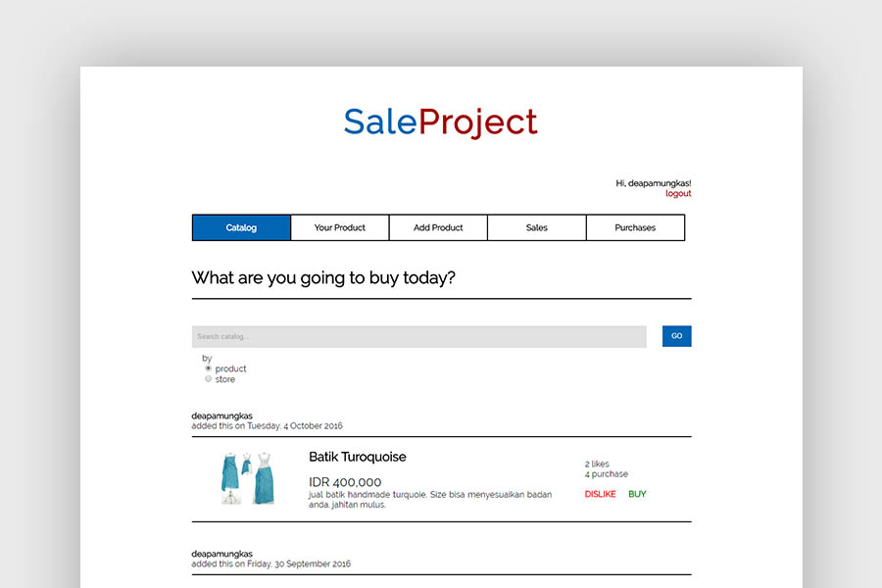Click seller name above the 30 September listing
The image size is (882, 588).
221,554
